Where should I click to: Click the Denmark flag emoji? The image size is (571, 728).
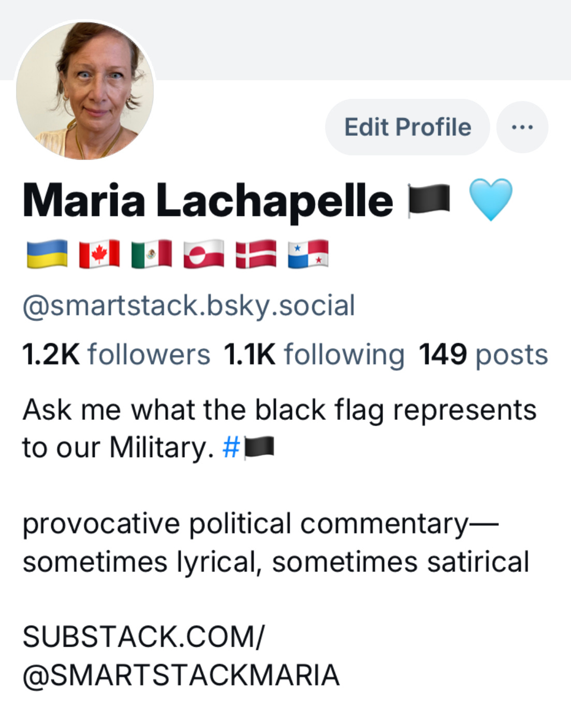tap(256, 254)
